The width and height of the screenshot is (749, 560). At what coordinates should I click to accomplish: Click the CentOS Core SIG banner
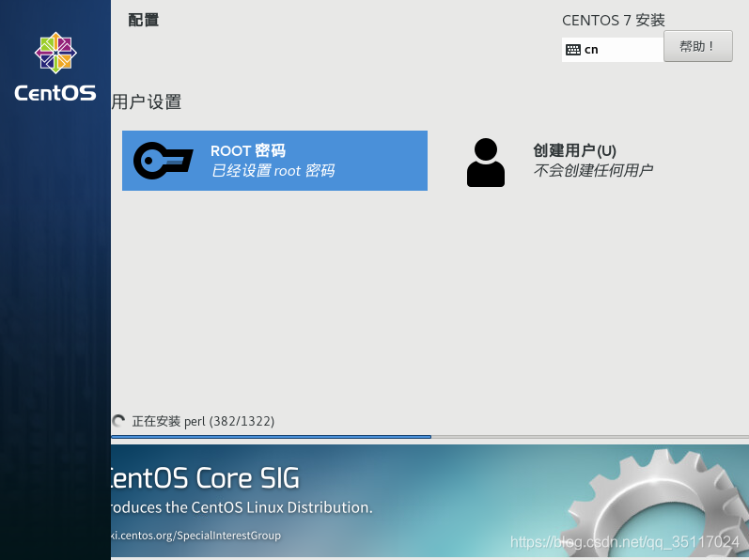tap(429, 500)
